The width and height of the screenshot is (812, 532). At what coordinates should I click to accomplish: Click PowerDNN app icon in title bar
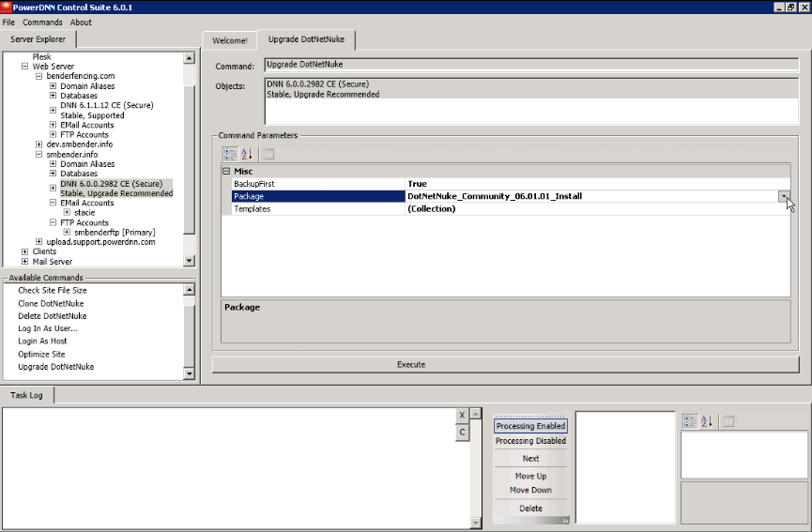[x=6, y=7]
